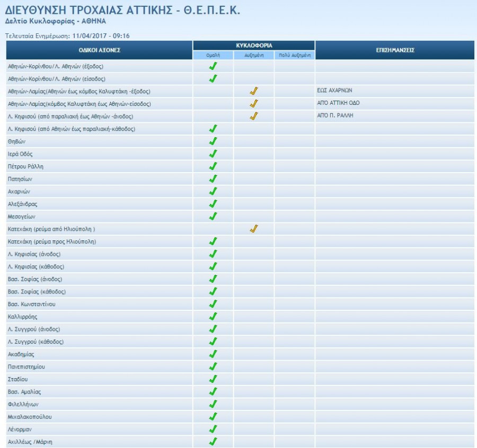Image resolution: width=477 pixels, height=448 pixels.
Task: Click the ΑΠΟ ΑΤΤΙΚΗ ΟΔΟ remark text
Action: click(x=338, y=103)
